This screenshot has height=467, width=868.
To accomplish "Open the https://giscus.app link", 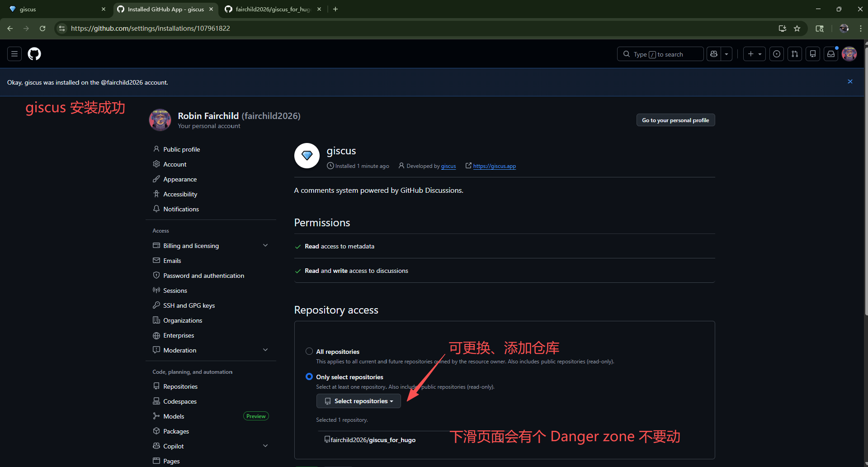I will [494, 166].
